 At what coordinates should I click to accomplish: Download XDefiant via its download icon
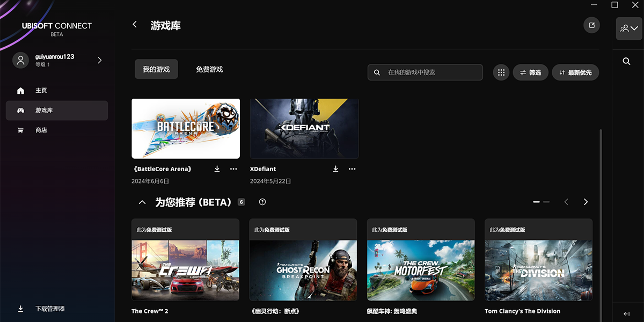335,169
